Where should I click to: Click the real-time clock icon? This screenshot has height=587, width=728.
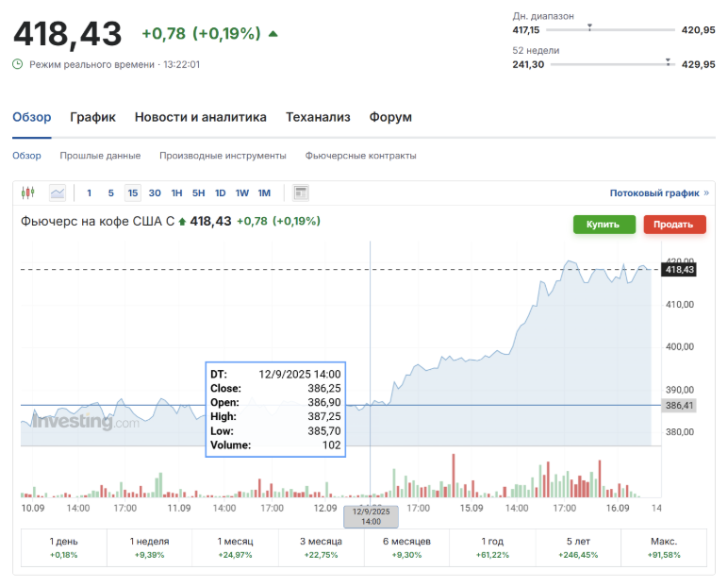(x=18, y=64)
